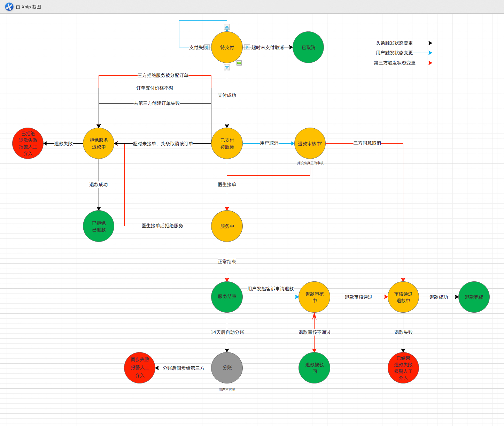Select the 待支付 orange node
The width and height of the screenshot is (504, 426).
pos(227,47)
